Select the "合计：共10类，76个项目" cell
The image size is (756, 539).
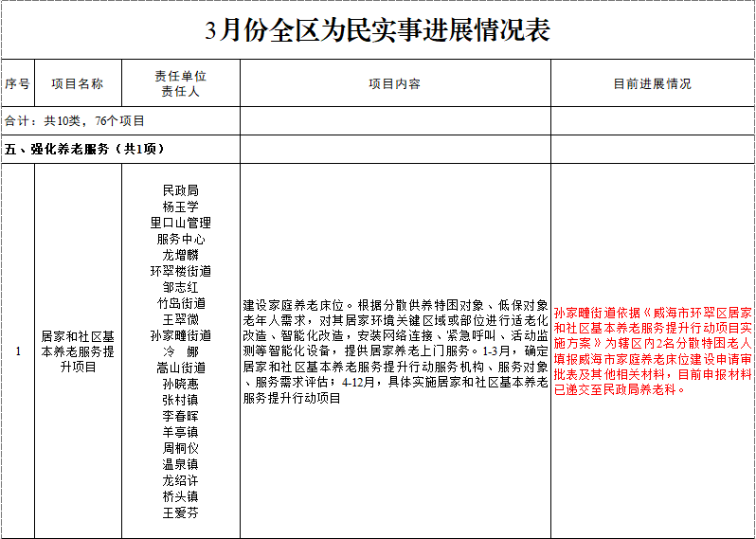click(x=76, y=121)
